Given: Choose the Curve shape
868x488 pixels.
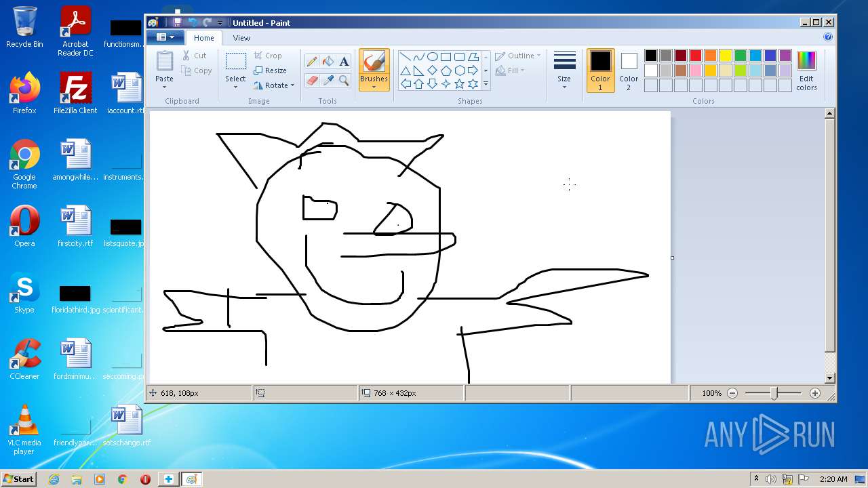Looking at the screenshot, I should pos(419,57).
